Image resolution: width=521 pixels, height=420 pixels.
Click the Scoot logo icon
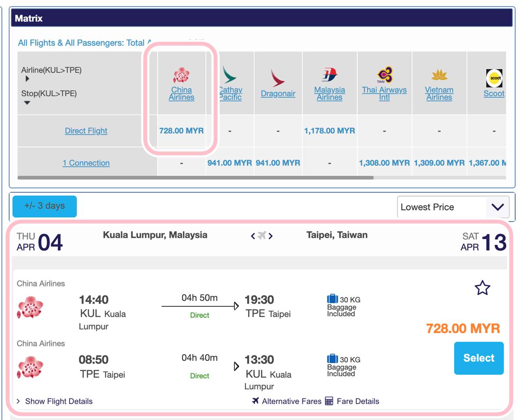[x=494, y=78]
